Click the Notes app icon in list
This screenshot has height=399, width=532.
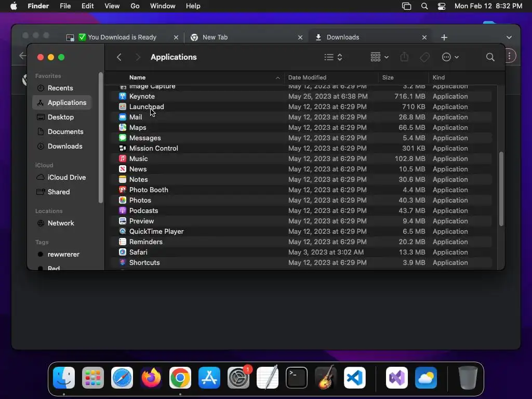pyautogui.click(x=123, y=179)
